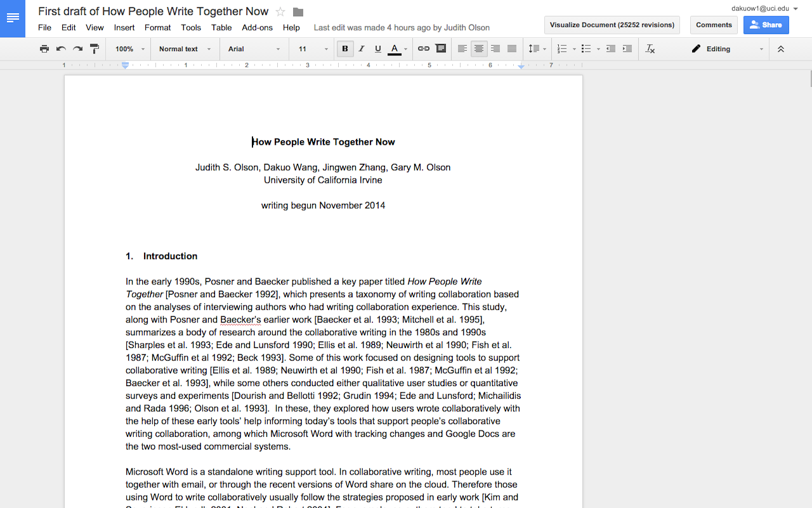This screenshot has height=508, width=812.
Task: Increase paragraph indent
Action: point(627,49)
